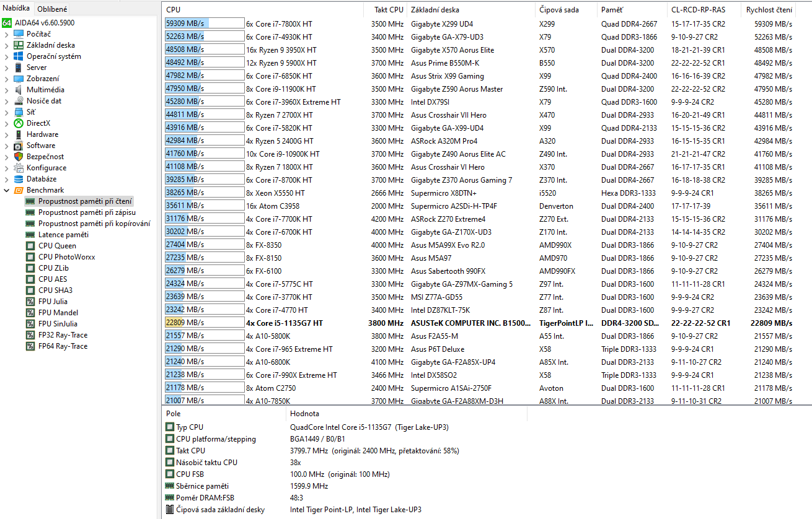Click the Hardware icon in tree
812x519 pixels.
(x=19, y=134)
